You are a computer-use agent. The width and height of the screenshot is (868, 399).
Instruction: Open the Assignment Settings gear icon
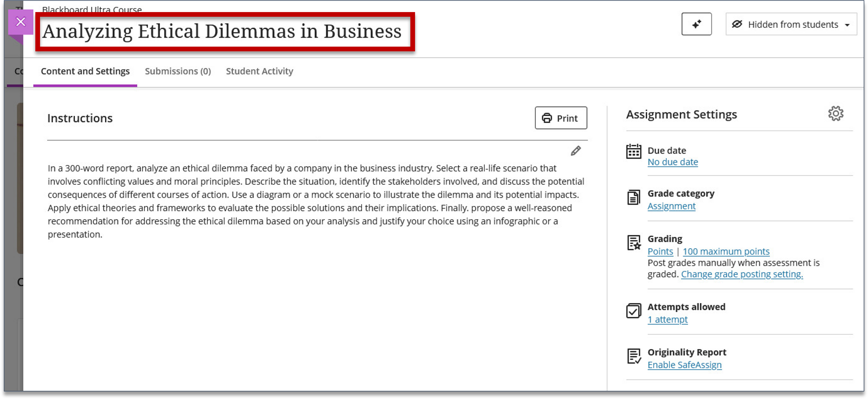(836, 114)
